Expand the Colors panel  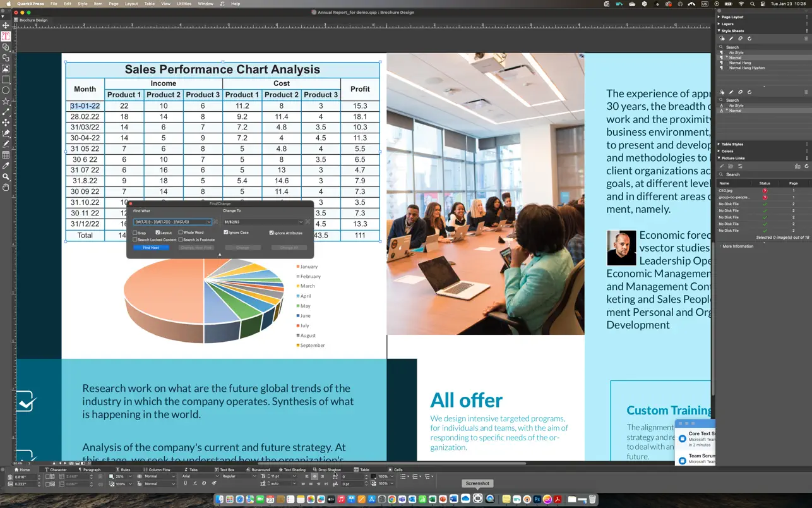click(727, 151)
